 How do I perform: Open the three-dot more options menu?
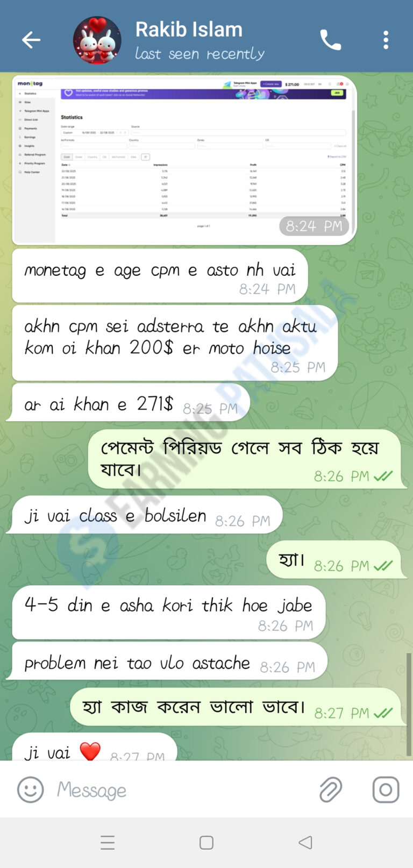point(386,40)
